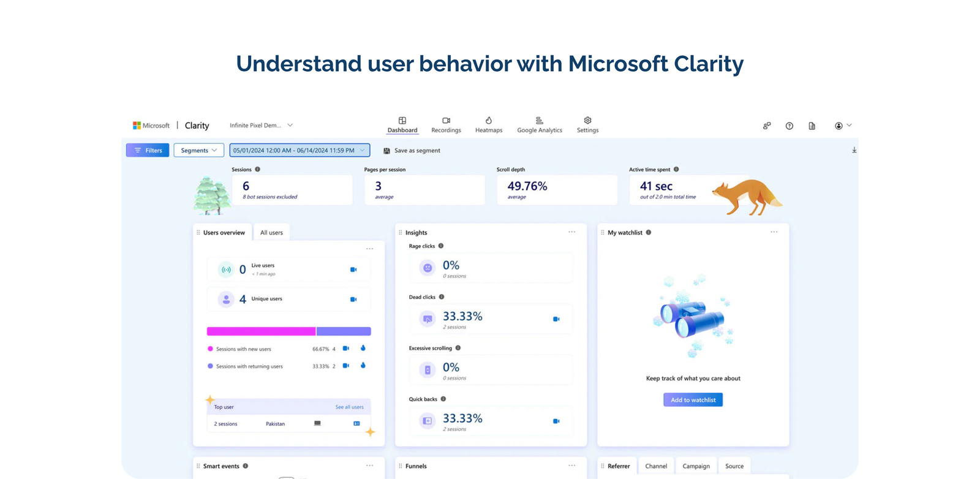View recordings for Dead clicks
Image resolution: width=980 pixels, height=479 pixels.
tap(556, 319)
